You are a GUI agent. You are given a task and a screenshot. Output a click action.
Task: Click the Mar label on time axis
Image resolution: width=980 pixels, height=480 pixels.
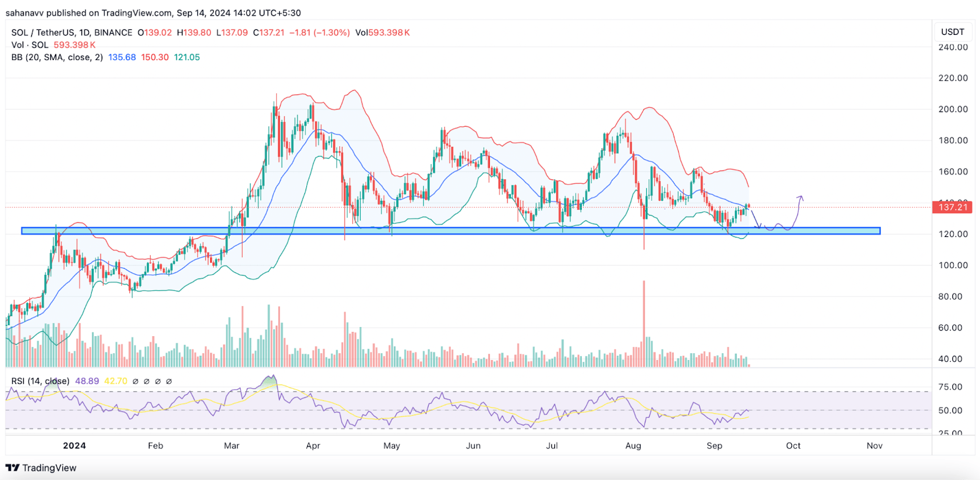pos(232,446)
